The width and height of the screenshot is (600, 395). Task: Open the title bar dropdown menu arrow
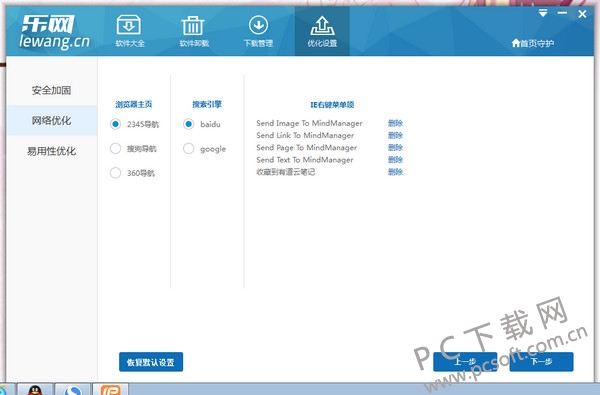543,14
